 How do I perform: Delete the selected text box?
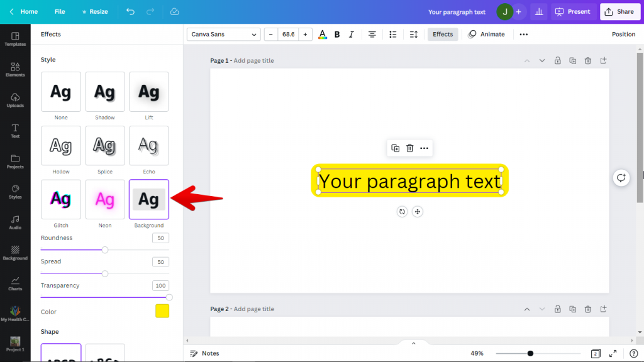pyautogui.click(x=409, y=148)
